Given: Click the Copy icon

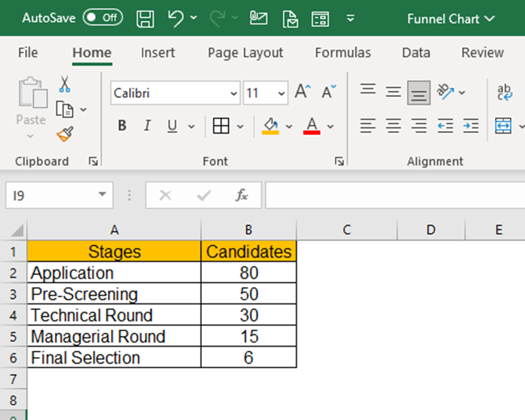Looking at the screenshot, I should pos(65,109).
